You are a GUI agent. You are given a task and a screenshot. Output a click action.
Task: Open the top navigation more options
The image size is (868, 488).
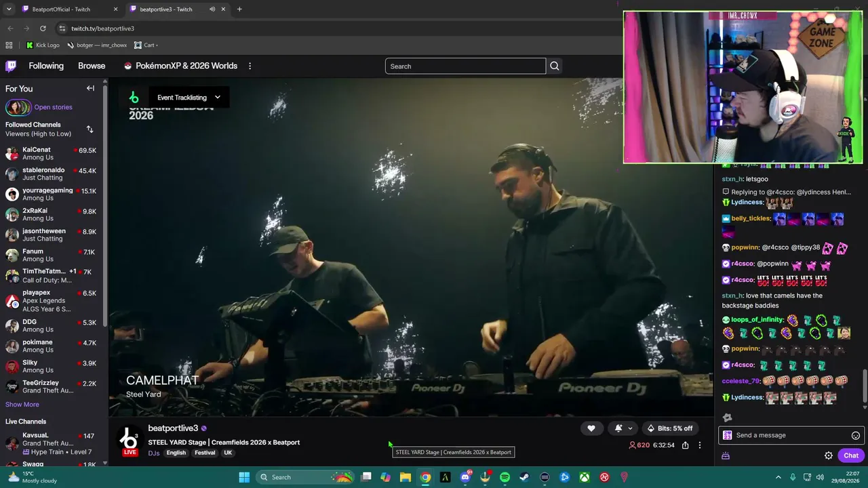250,66
